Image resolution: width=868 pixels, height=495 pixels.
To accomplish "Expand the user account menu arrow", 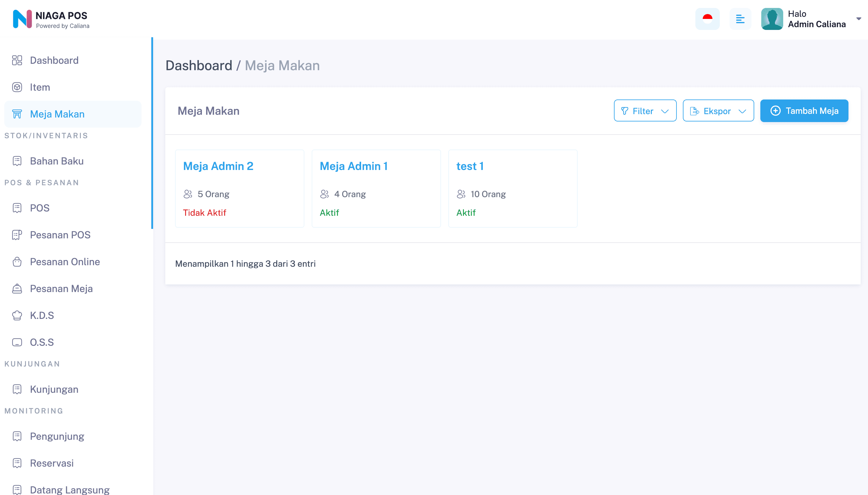I will pyautogui.click(x=859, y=19).
